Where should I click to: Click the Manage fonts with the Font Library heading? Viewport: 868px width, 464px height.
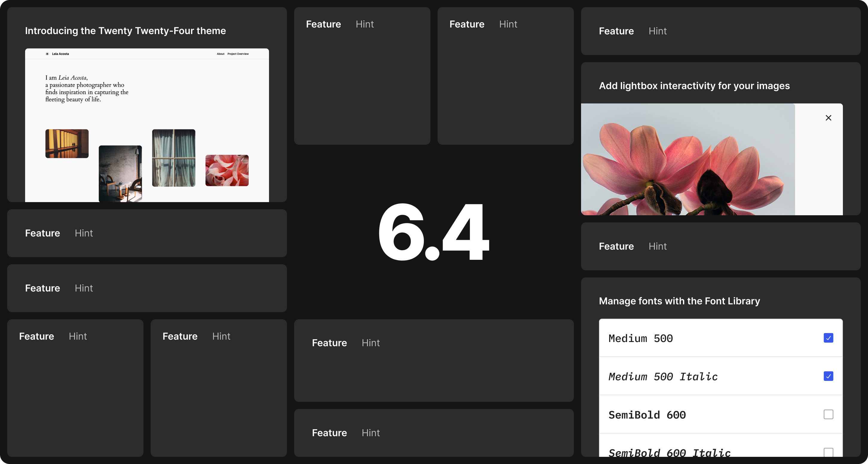(679, 301)
